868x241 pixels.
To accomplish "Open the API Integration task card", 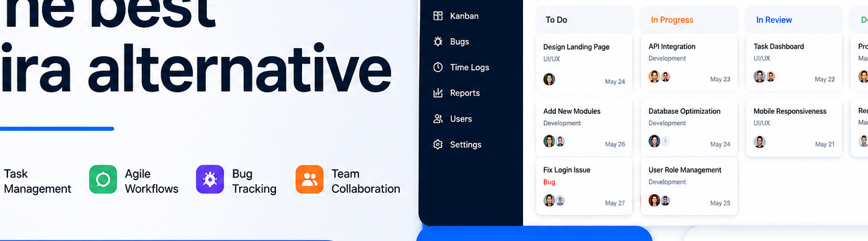I will click(x=689, y=62).
